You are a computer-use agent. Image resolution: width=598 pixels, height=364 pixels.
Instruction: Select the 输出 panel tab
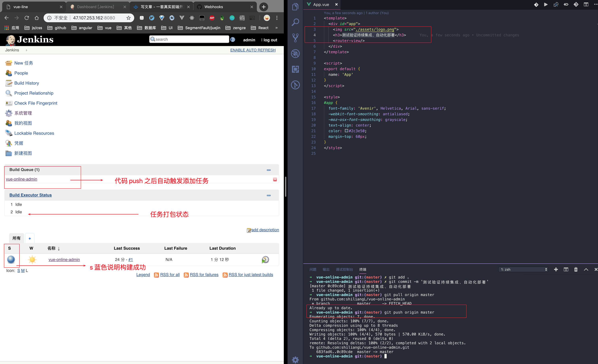tap(326, 269)
